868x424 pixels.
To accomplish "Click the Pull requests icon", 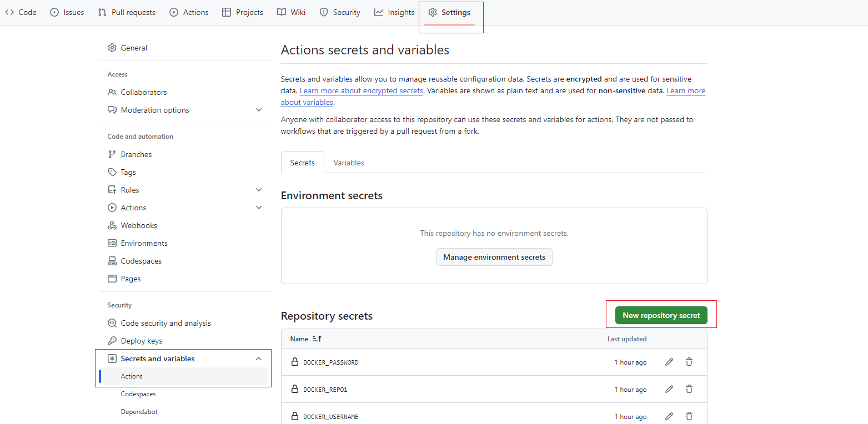I will tap(102, 12).
